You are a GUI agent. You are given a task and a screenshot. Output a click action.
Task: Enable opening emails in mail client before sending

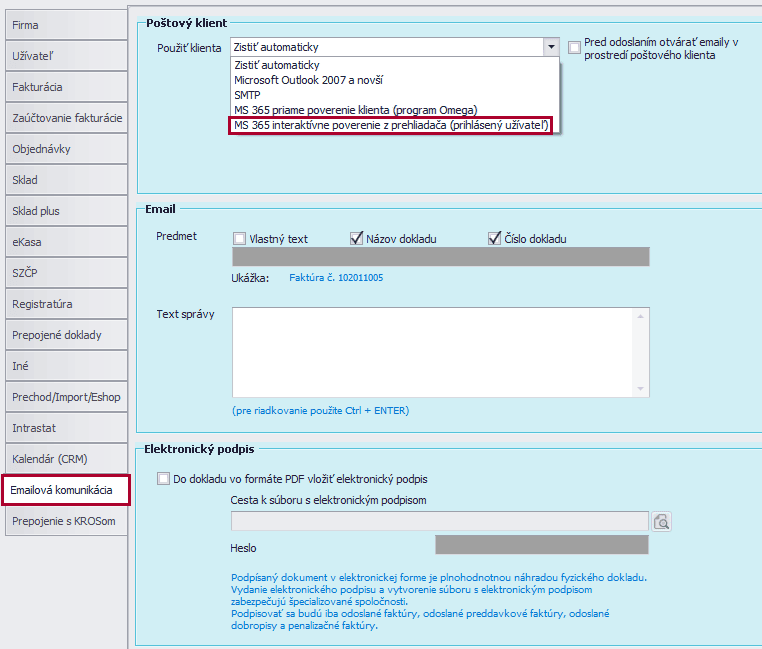(574, 48)
